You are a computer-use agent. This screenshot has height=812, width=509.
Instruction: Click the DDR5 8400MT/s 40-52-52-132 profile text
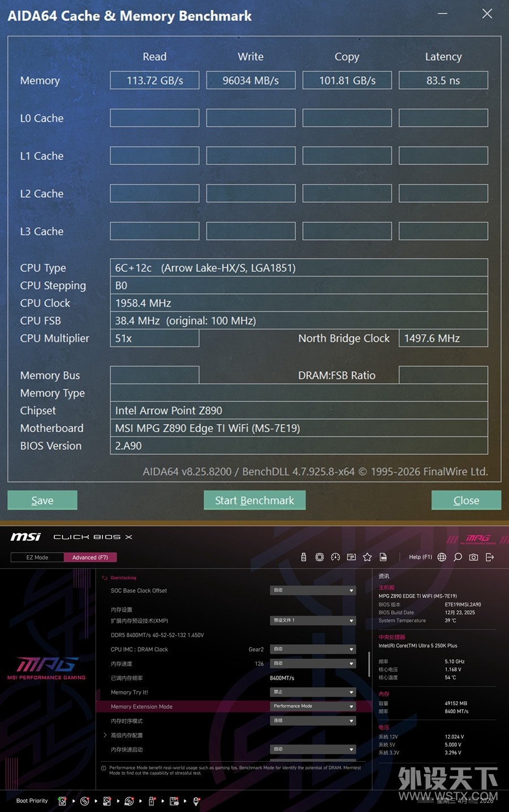157,635
